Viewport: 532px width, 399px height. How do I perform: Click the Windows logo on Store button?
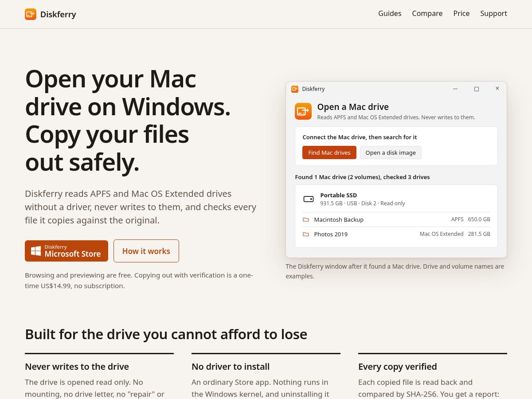tap(36, 251)
